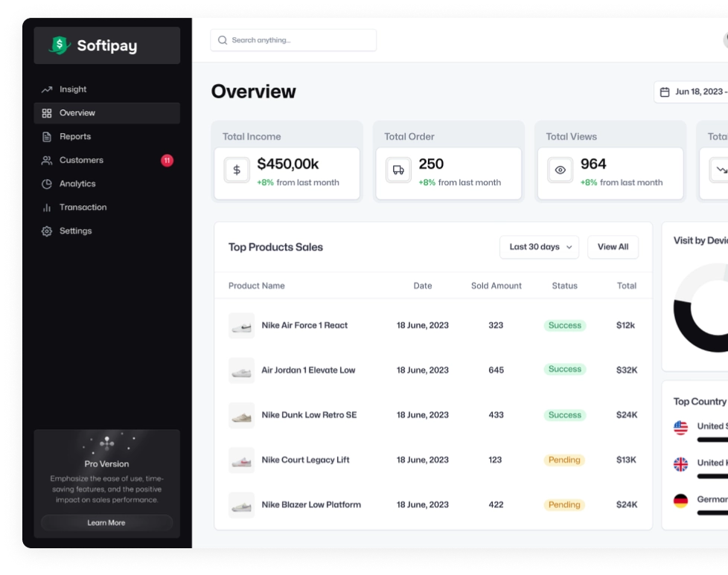Click the dollar icon in Total Income card

click(237, 170)
